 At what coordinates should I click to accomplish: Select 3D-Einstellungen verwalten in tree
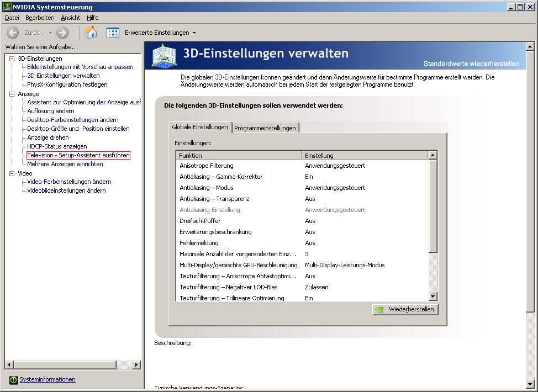(x=64, y=76)
